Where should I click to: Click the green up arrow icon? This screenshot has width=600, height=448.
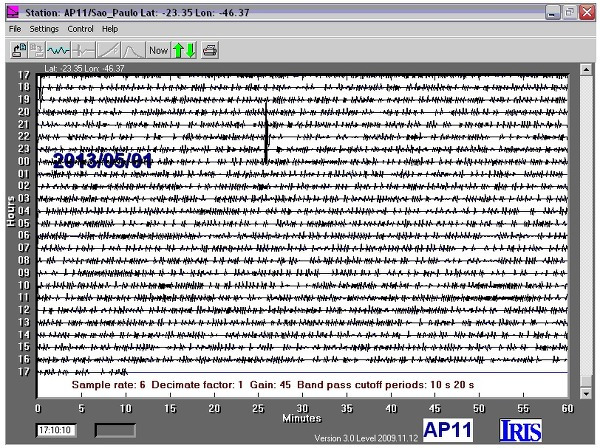click(178, 50)
